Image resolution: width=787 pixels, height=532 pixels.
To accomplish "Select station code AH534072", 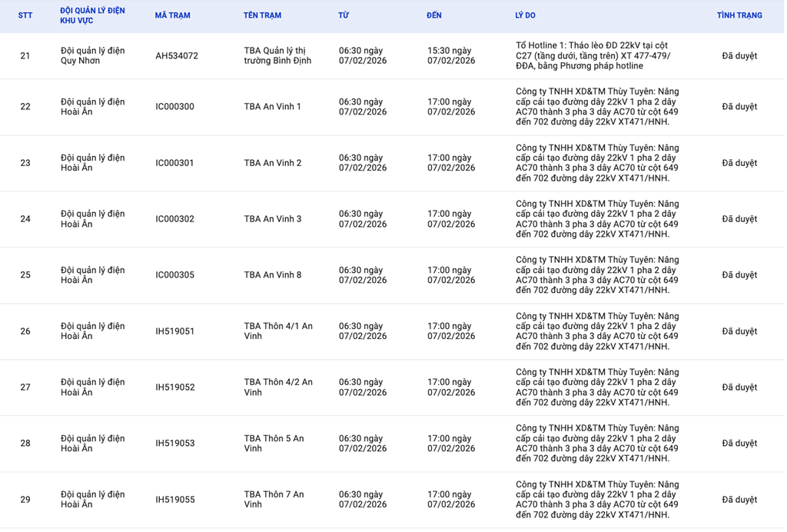I will [176, 56].
